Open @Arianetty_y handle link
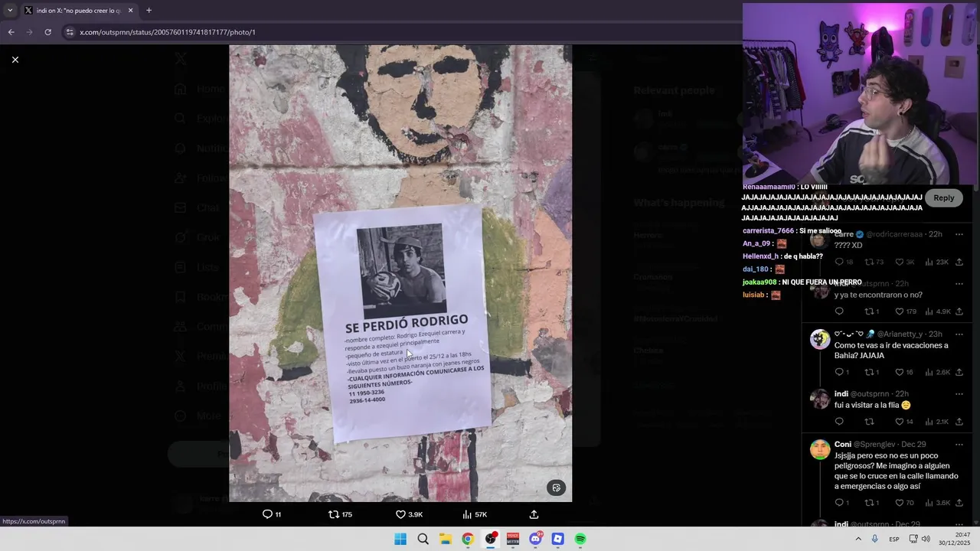This screenshot has width=980, height=551. click(900, 334)
